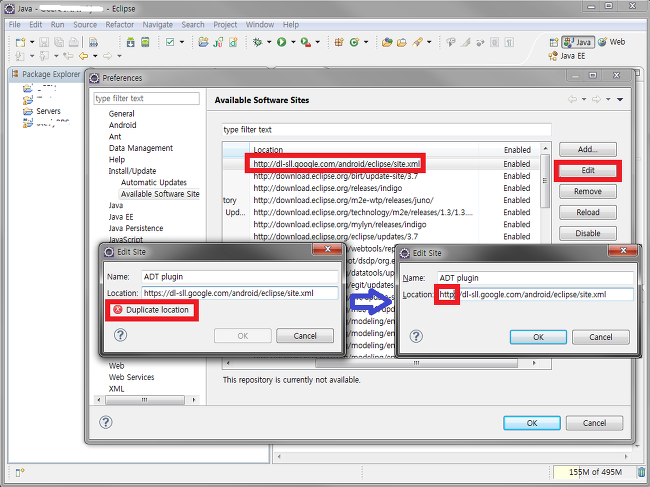Click Cancel in left Edit Site dialog
This screenshot has height=487, width=650.
coord(305,336)
